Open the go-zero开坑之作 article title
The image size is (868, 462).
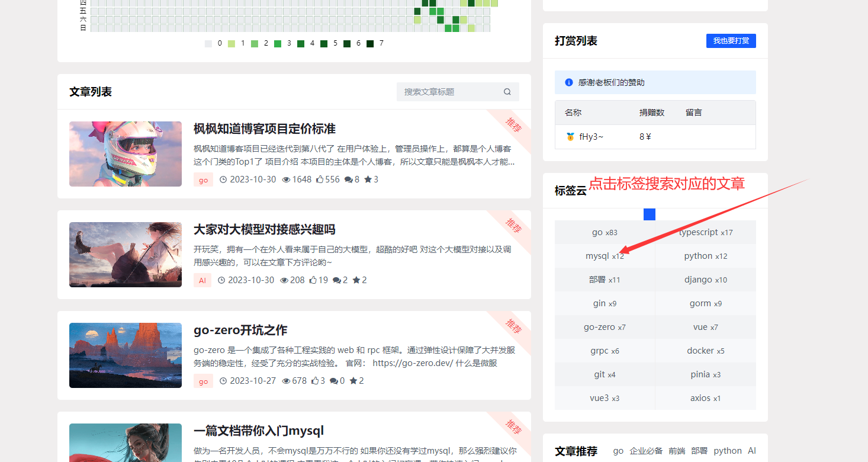coord(240,330)
